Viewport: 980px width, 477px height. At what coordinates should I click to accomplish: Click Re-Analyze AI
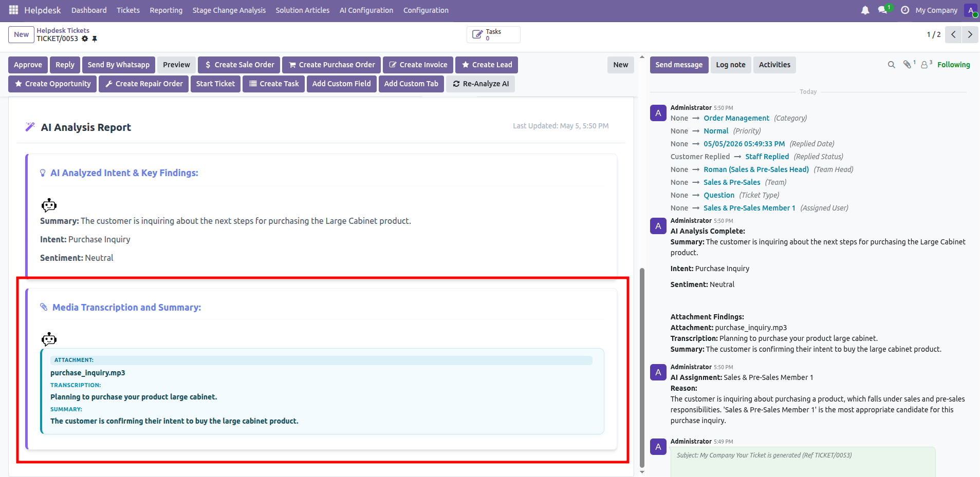480,84
